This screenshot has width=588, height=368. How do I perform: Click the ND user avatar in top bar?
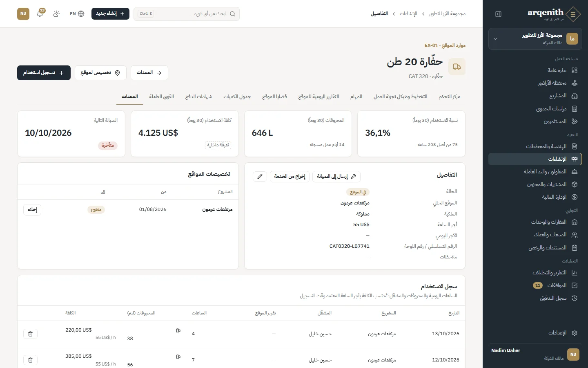[23, 13]
